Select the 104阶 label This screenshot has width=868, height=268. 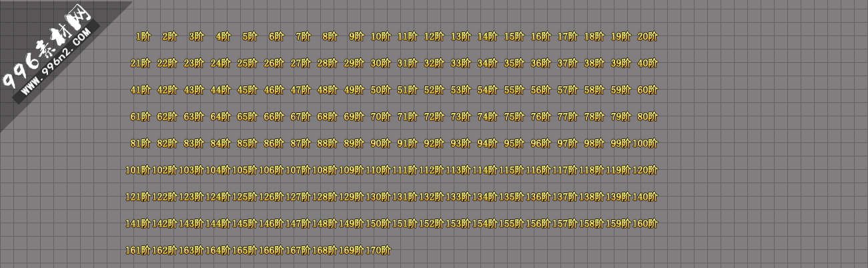tap(218, 170)
